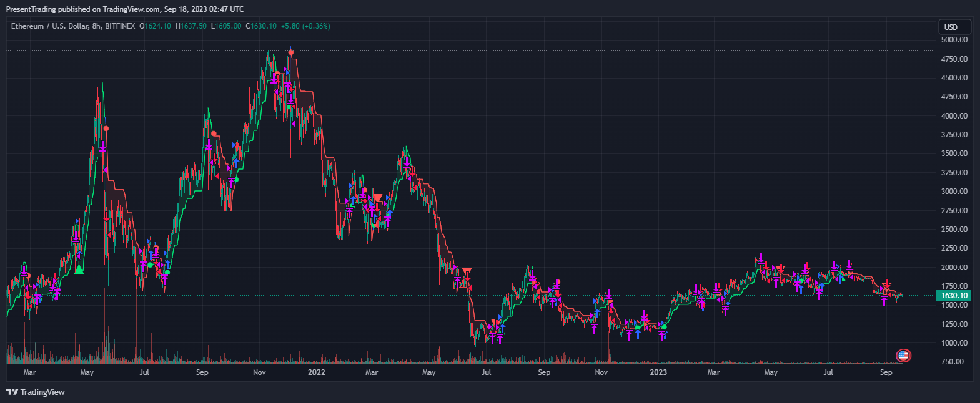Click the 5000.00 price axis label
Viewport: 980px width, 403px height.
point(954,40)
